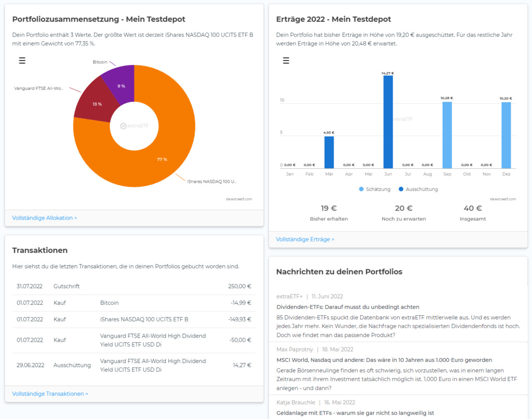Click the 'Jun' month axis label
The height and width of the screenshot is (419, 532).
tap(388, 174)
